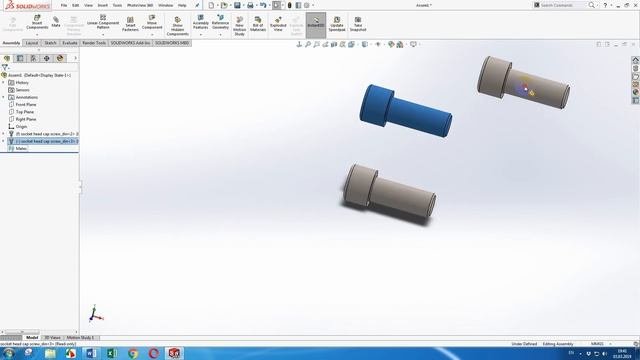This screenshot has height=360, width=640.
Task: Select the FeatureManager Design Tree tab
Action: (x=7, y=58)
